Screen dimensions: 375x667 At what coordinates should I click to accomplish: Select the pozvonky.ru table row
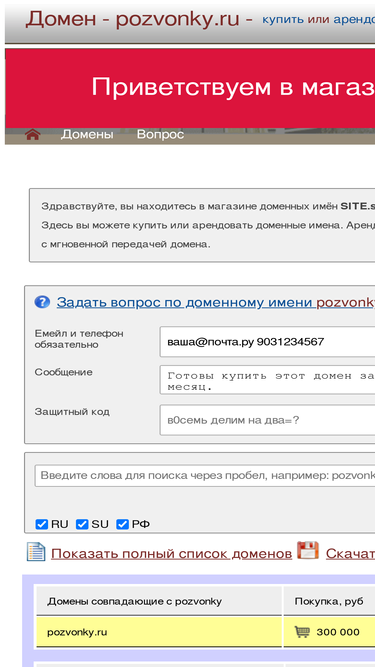pos(206,632)
